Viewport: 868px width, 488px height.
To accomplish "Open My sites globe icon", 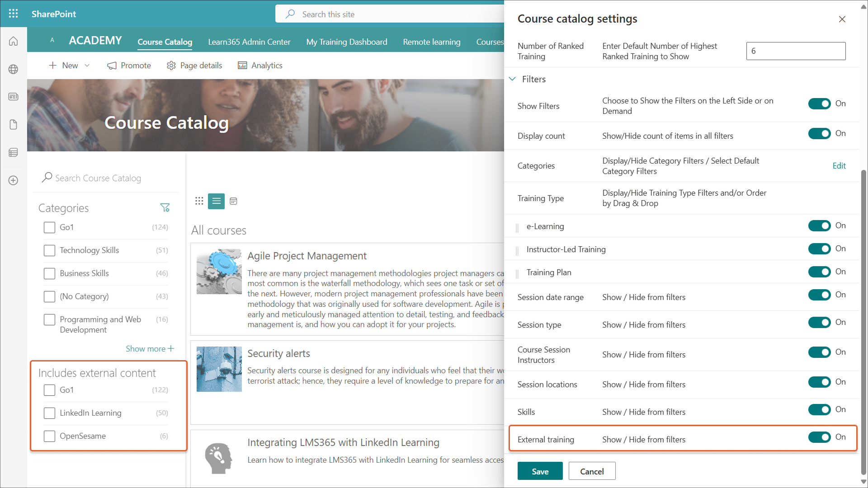I will click(x=13, y=69).
